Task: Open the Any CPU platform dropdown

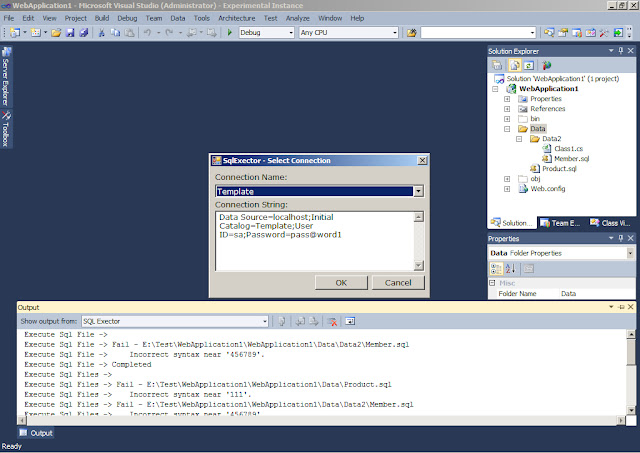Action: [x=395, y=33]
